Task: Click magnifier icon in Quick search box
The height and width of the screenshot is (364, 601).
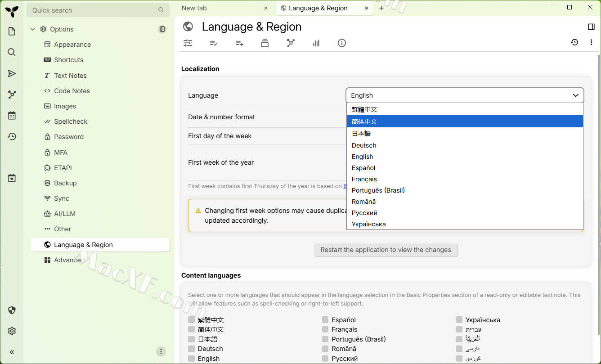Action: click(161, 10)
